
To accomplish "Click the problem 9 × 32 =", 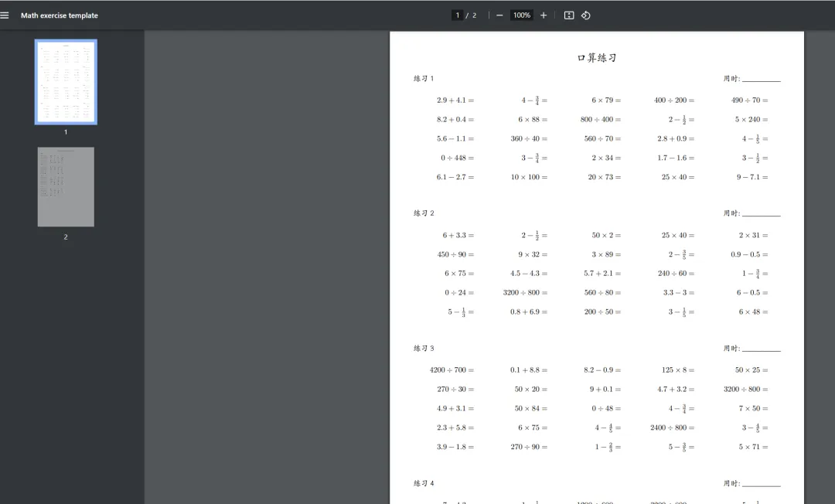I will pos(533,254).
